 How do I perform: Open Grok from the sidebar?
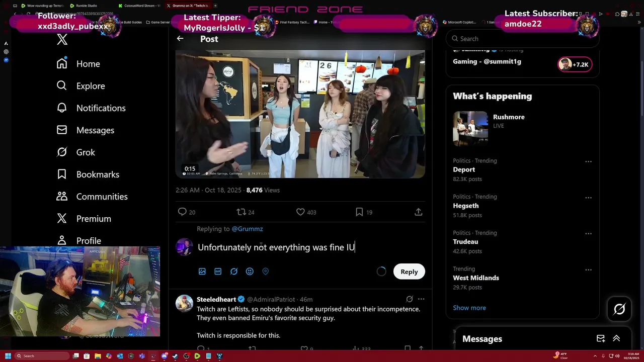coord(75,152)
